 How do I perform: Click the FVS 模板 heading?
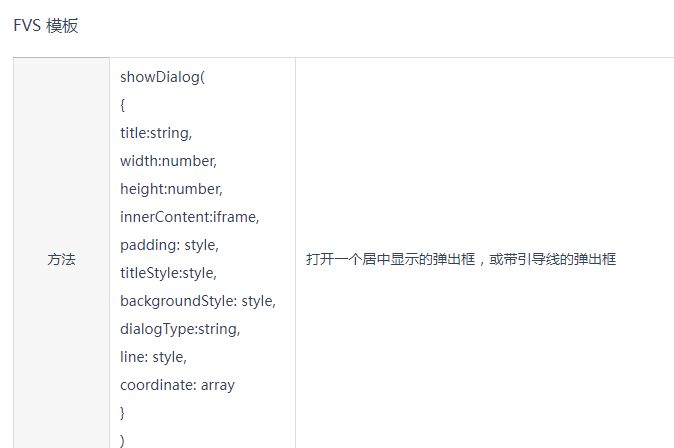[46, 26]
